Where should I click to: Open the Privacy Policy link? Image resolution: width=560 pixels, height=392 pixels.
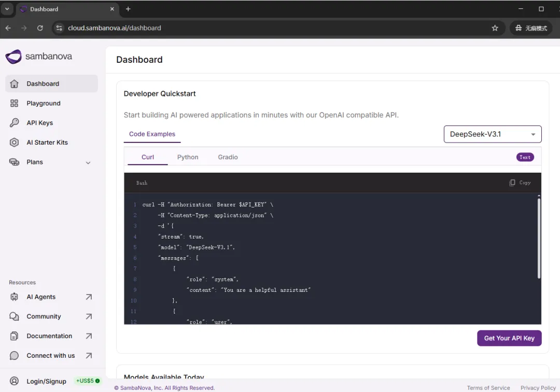(538, 388)
